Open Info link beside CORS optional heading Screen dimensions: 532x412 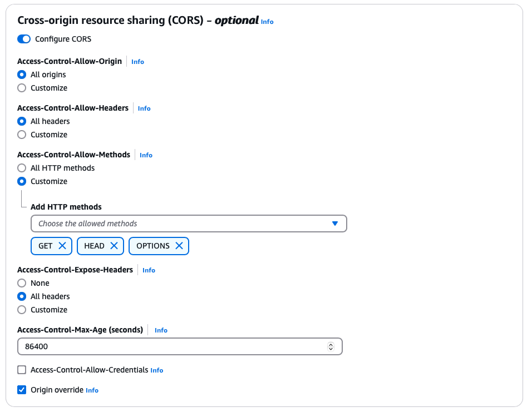click(267, 22)
